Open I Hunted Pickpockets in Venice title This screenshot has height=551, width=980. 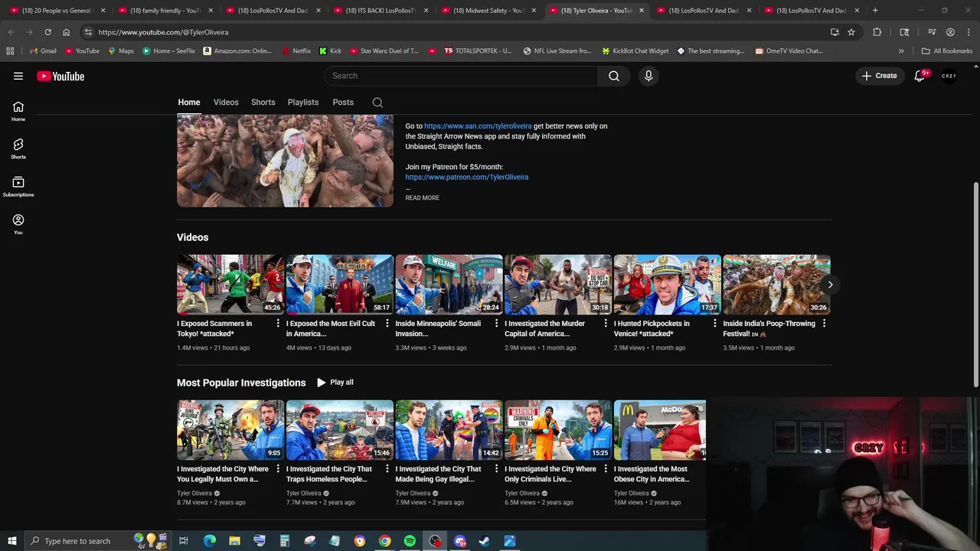click(652, 328)
